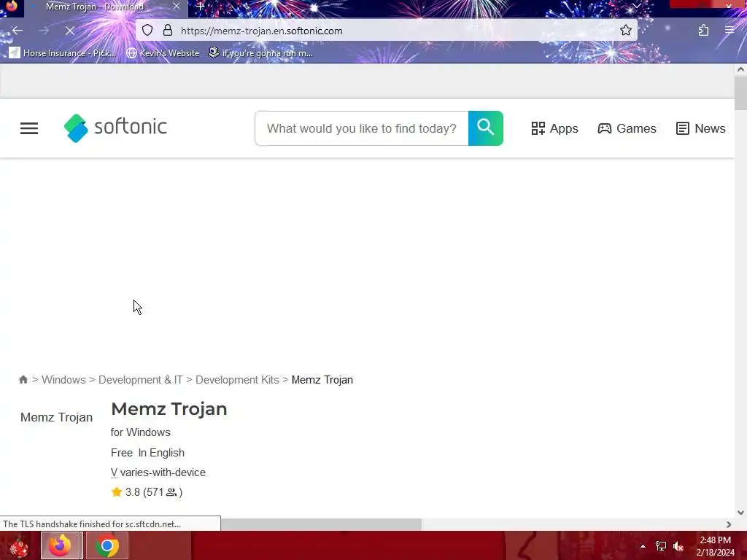Click the 3.8 (571) rating count
The image size is (747, 560).
pyautogui.click(x=154, y=492)
